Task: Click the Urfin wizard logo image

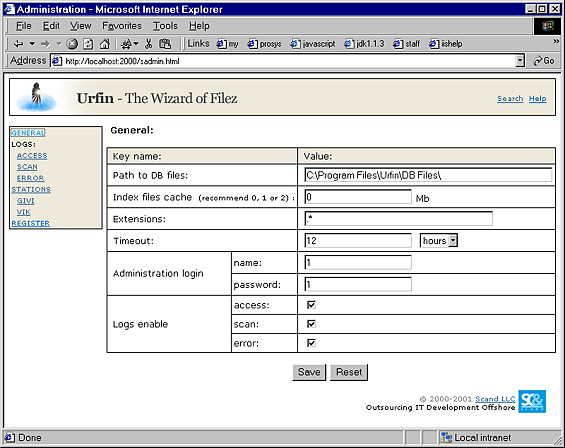Action: pyautogui.click(x=37, y=97)
